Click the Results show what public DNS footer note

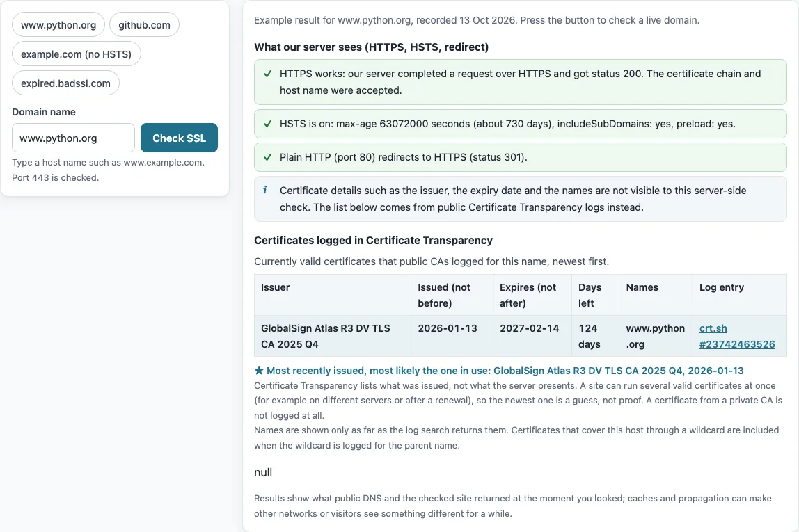(513, 506)
